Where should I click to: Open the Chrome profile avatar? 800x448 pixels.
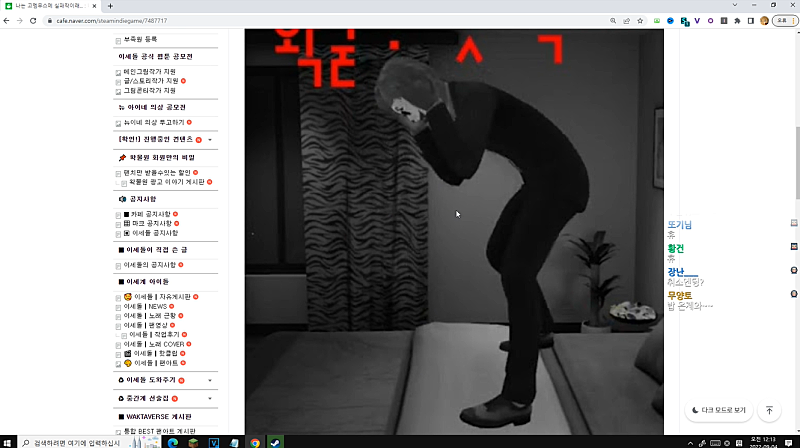(x=764, y=21)
